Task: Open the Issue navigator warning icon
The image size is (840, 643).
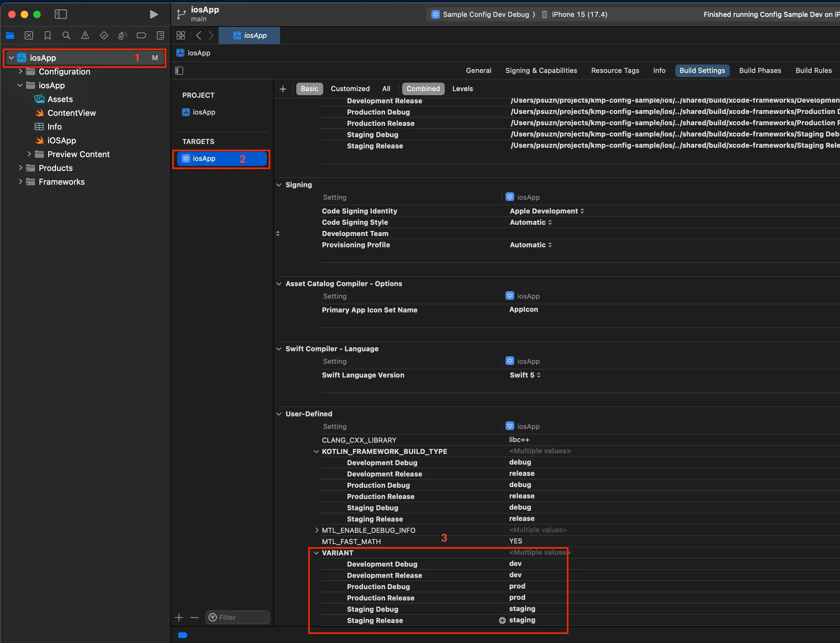Action: 85,36
